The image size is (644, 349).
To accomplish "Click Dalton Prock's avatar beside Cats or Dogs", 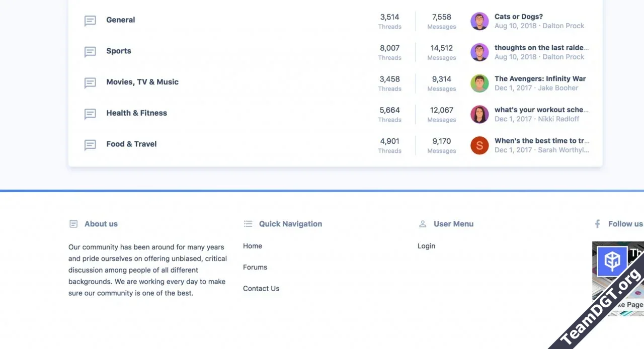I will pos(479,21).
